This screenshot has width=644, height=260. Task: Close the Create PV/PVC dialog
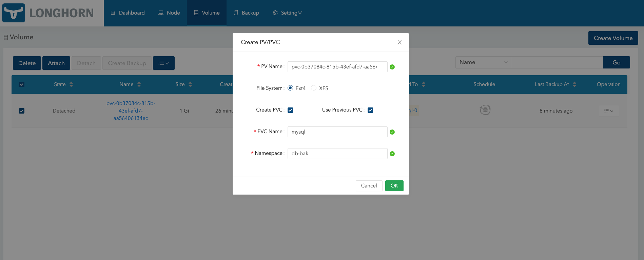(399, 42)
